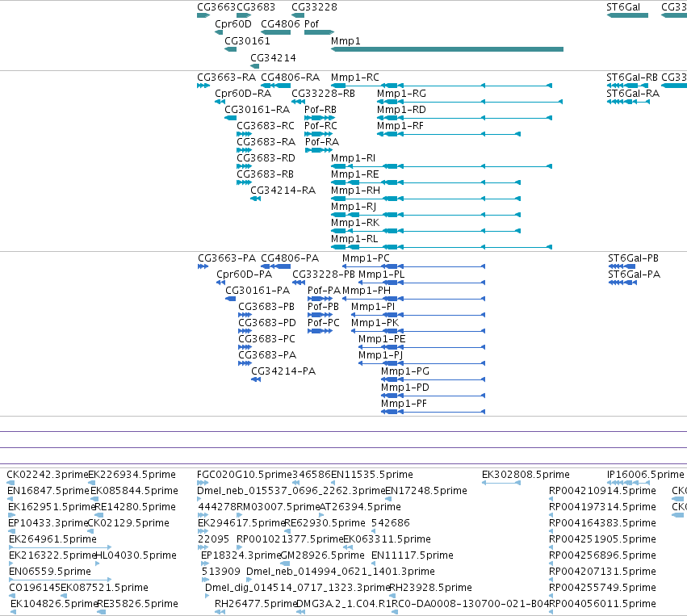The height and width of the screenshot is (616, 687).
Task: Click the Mmp1-PL protein label
Action: [382, 274]
